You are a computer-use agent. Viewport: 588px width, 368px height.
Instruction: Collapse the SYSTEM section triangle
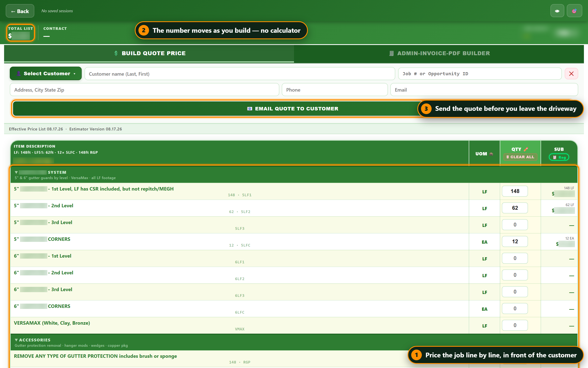pyautogui.click(x=16, y=172)
